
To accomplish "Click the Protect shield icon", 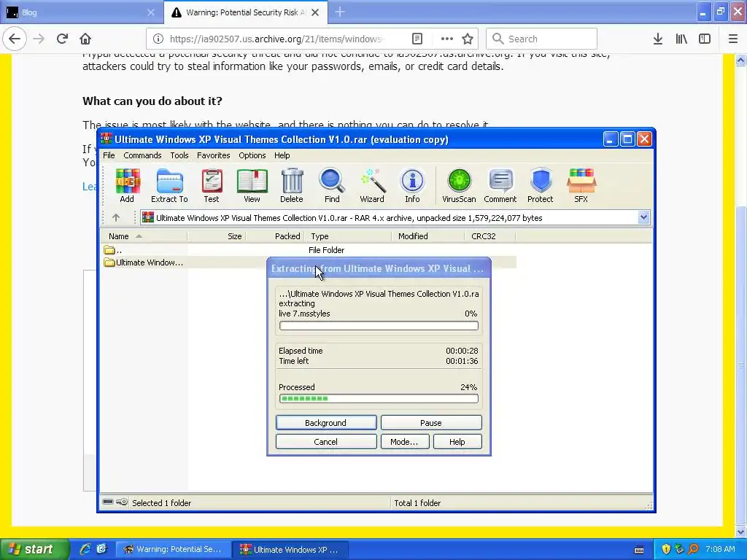I will [x=541, y=186].
